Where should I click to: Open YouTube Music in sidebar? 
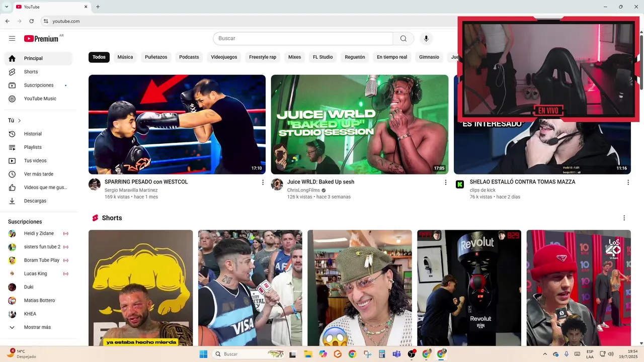tap(38, 99)
